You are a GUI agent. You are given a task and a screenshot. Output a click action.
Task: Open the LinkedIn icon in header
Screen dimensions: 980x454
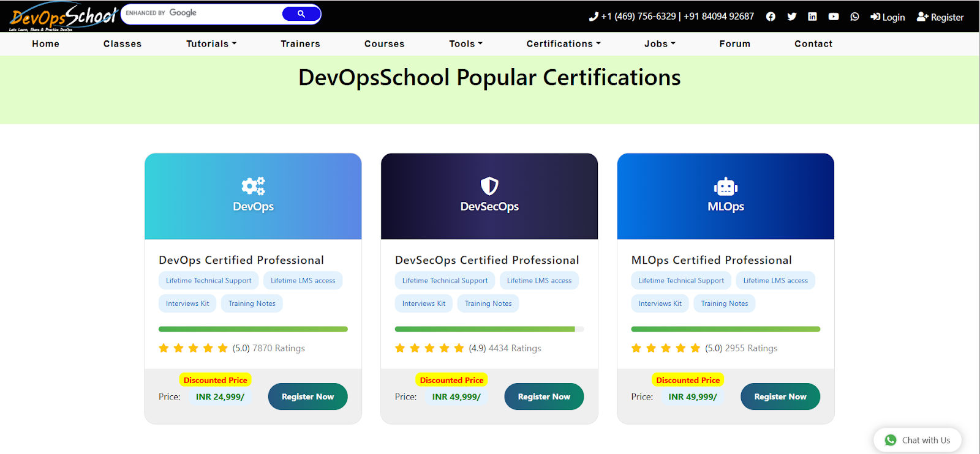[x=812, y=17]
